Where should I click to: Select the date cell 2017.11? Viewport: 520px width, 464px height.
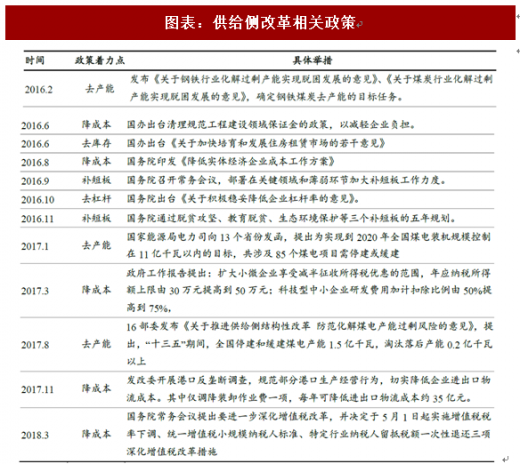[37, 389]
